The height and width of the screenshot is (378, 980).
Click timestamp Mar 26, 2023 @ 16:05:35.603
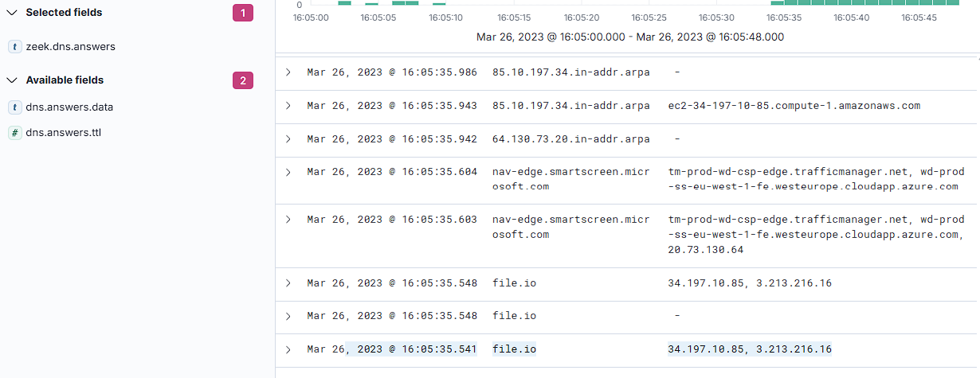(x=392, y=220)
